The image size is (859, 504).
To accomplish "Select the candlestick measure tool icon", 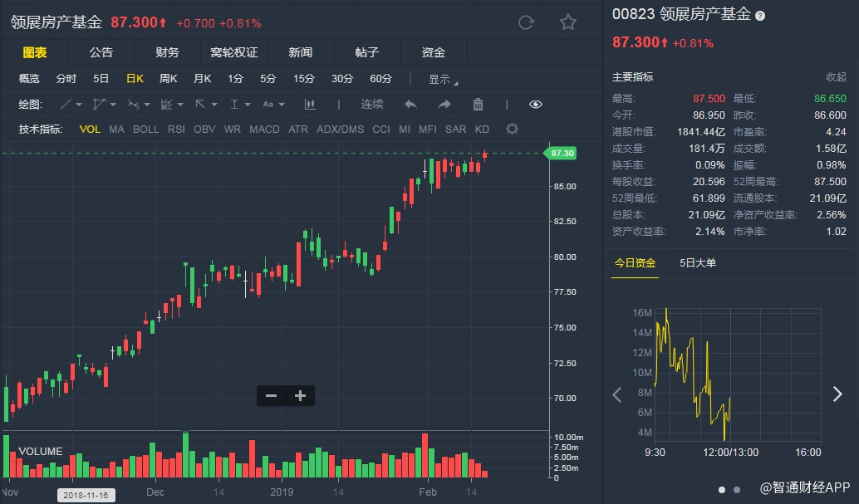I will tap(311, 104).
